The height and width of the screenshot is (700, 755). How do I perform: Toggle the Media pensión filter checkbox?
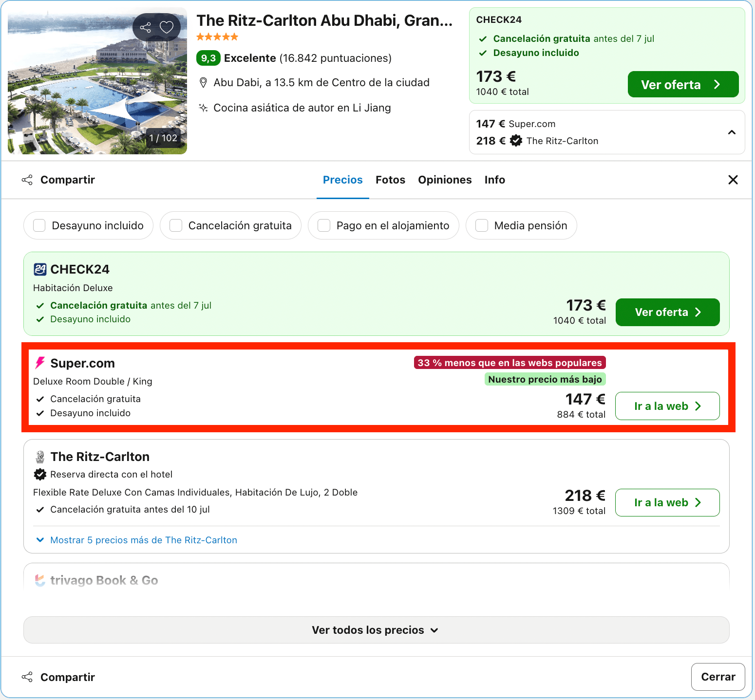tap(482, 225)
